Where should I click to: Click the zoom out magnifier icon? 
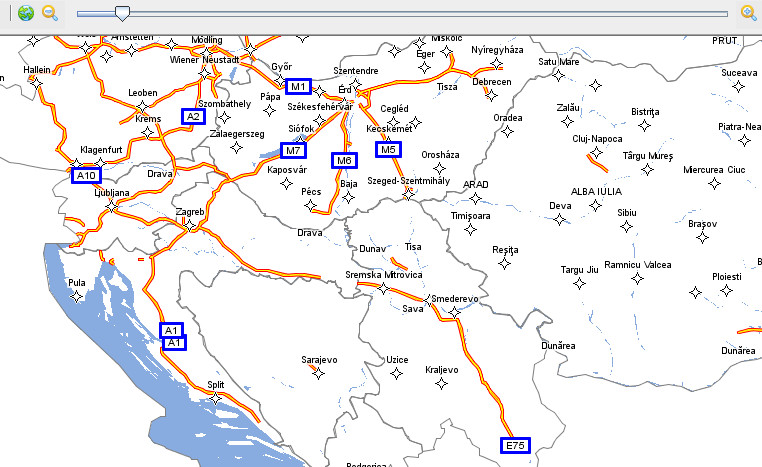click(49, 13)
